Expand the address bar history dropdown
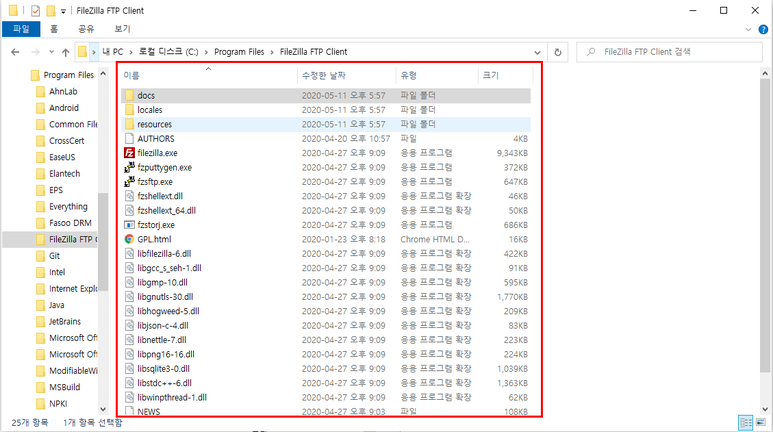Viewport: 773px width, 432px height. click(537, 52)
